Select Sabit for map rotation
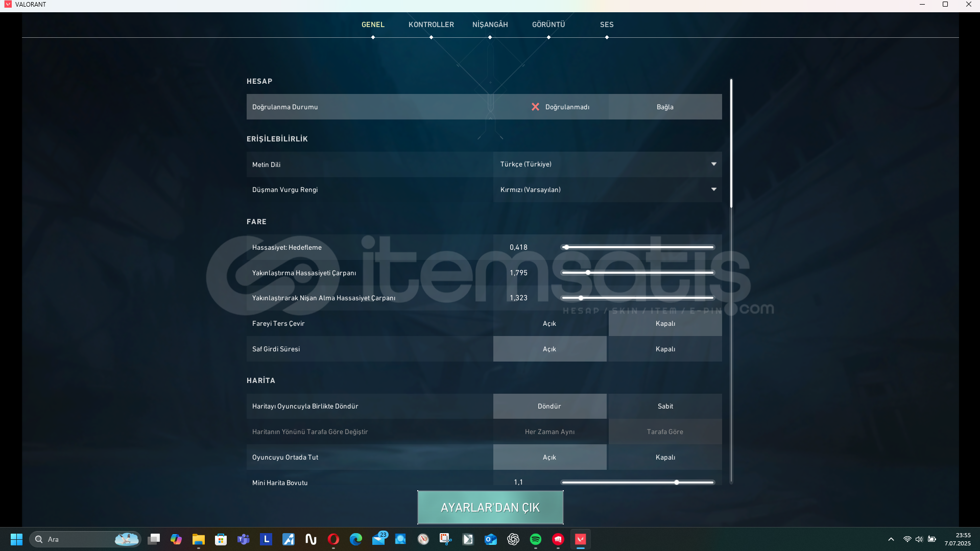Image resolution: width=980 pixels, height=551 pixels. pos(665,406)
